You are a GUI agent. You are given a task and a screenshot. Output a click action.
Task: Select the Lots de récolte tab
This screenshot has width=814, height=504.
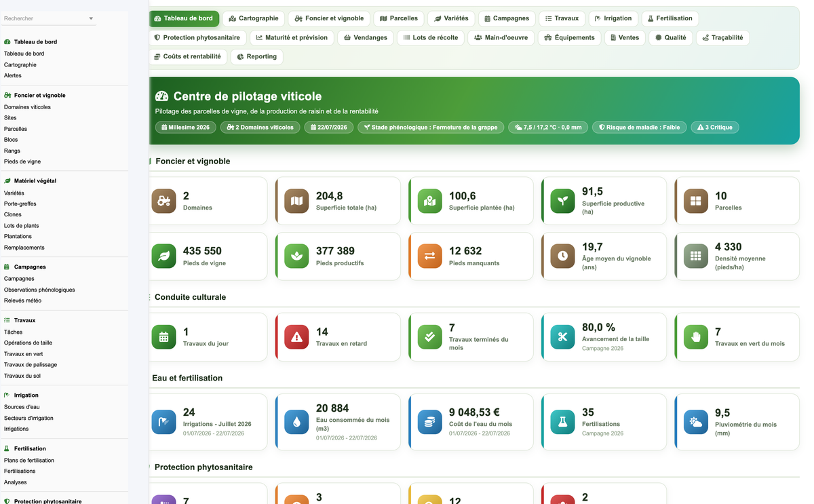tap(431, 37)
